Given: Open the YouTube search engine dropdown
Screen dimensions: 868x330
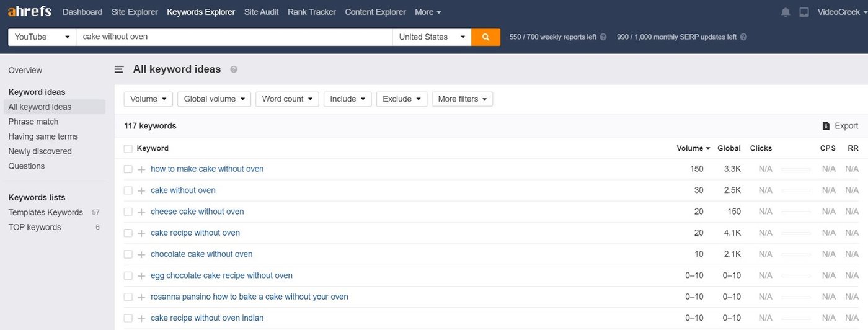Looking at the screenshot, I should coord(42,37).
